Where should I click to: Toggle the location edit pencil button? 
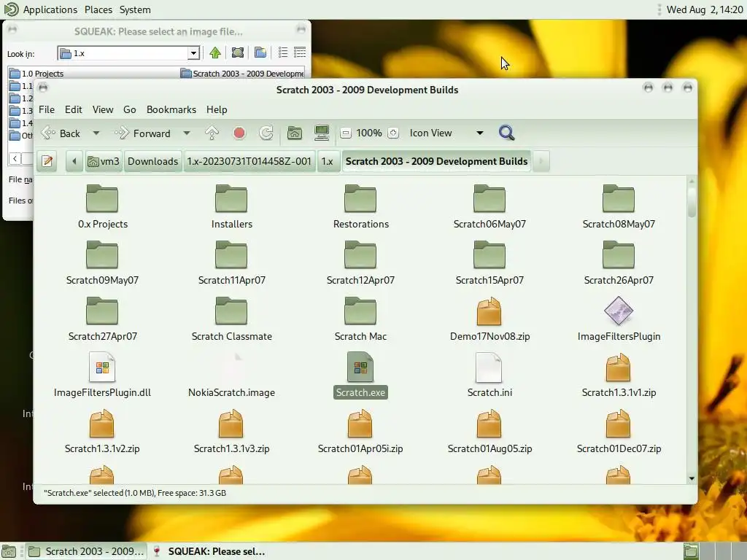tap(47, 161)
